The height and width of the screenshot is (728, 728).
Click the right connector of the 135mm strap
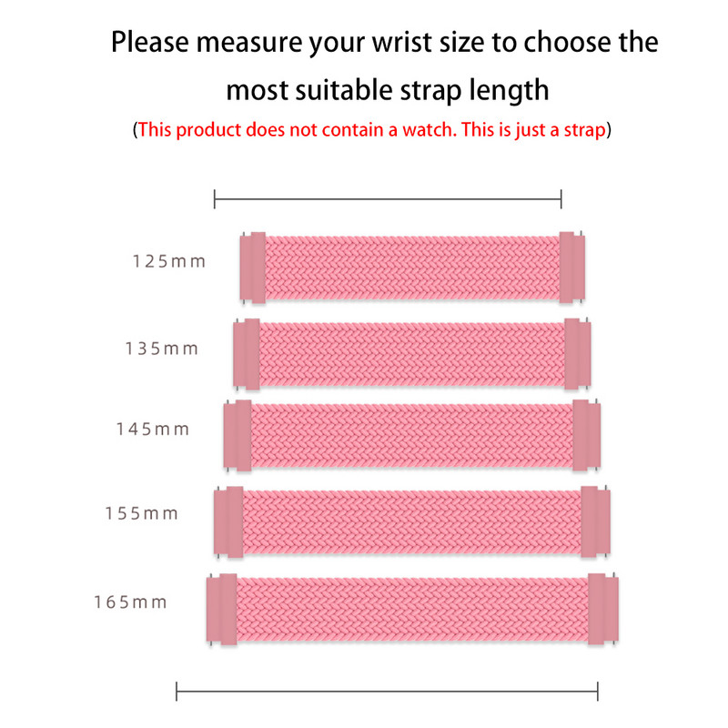[571, 350]
